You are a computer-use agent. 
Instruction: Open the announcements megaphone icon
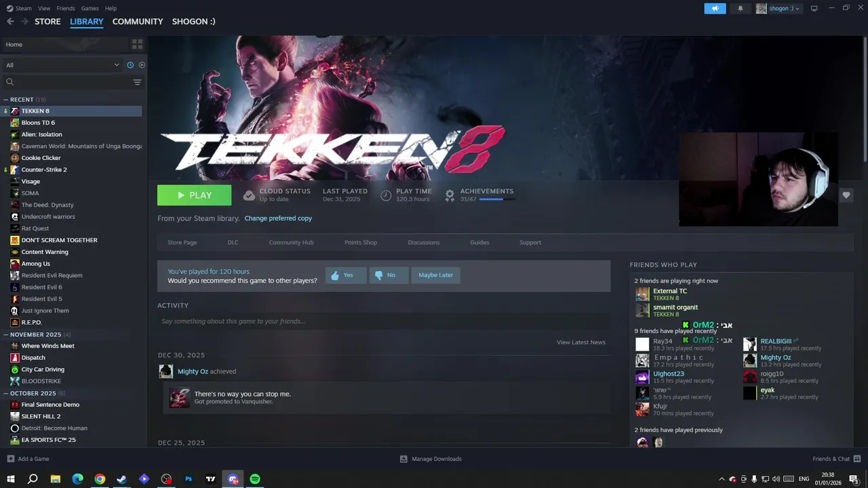coord(715,8)
